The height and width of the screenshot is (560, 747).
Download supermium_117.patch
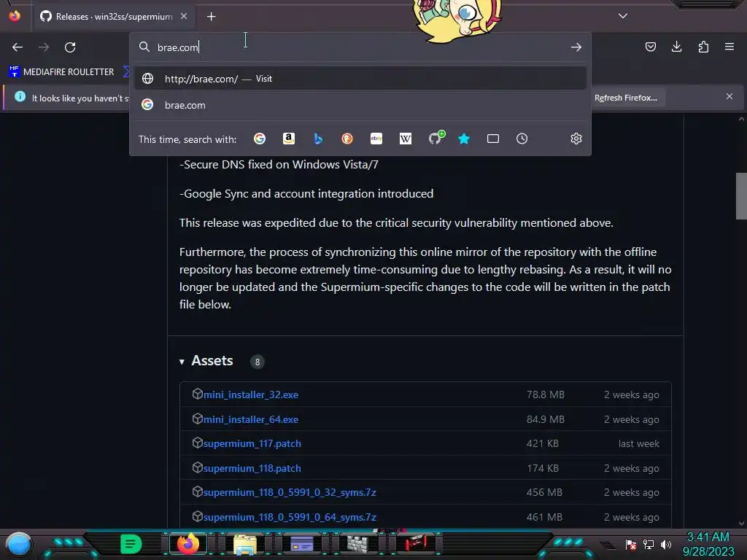[252, 444]
